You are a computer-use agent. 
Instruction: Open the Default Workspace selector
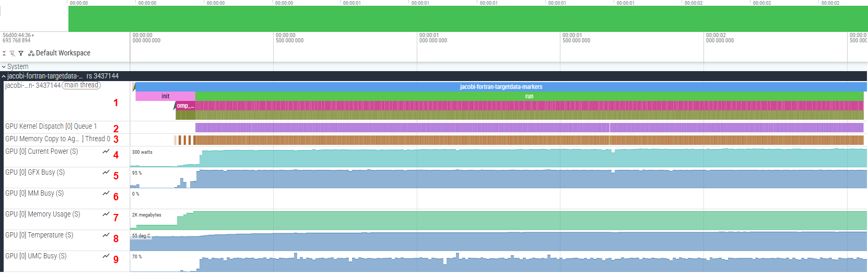click(63, 53)
